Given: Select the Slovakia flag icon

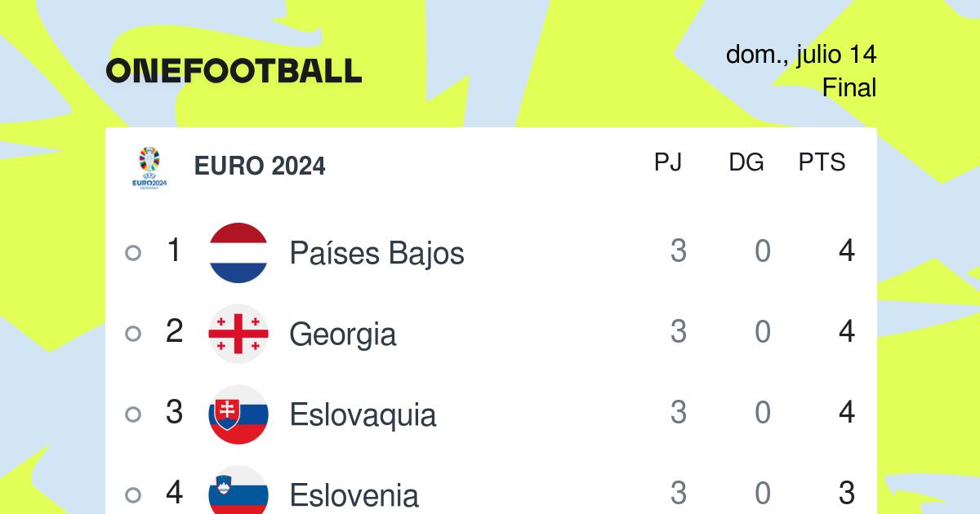Looking at the screenshot, I should coord(238,414).
